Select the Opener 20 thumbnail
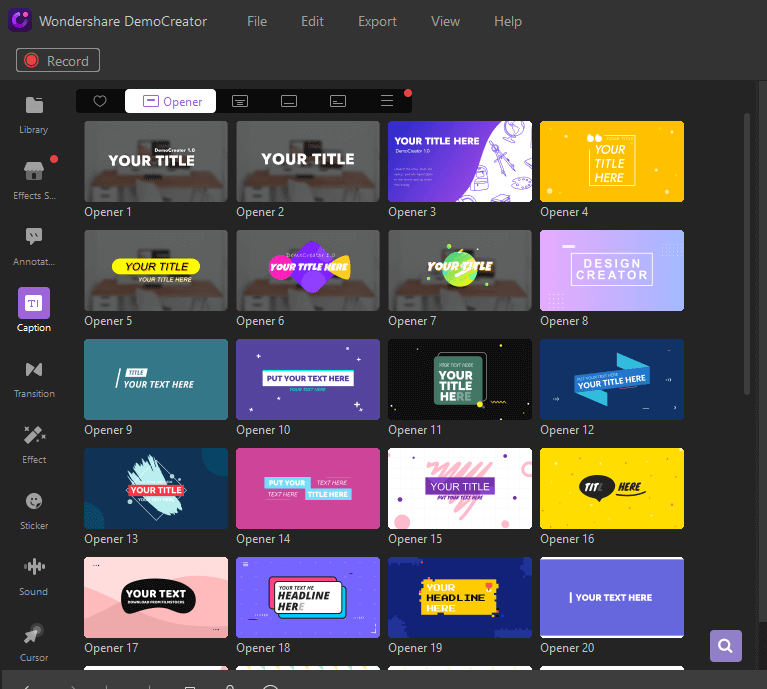The image size is (767, 689). pyautogui.click(x=612, y=598)
